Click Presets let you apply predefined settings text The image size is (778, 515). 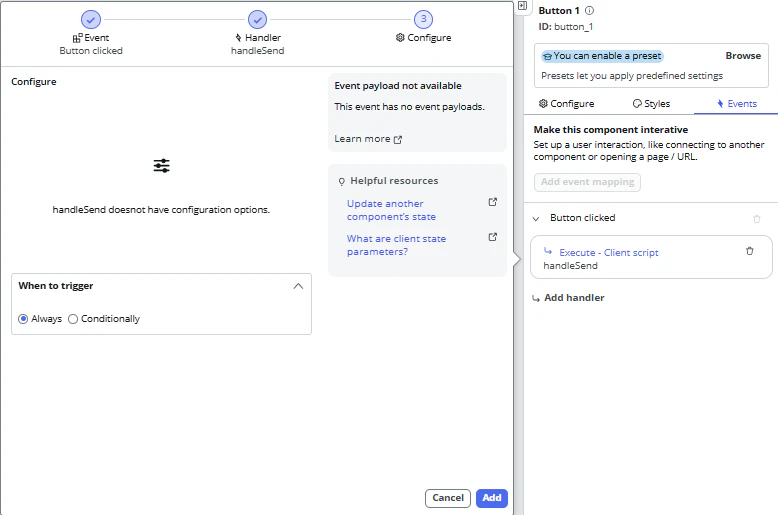tap(632, 76)
